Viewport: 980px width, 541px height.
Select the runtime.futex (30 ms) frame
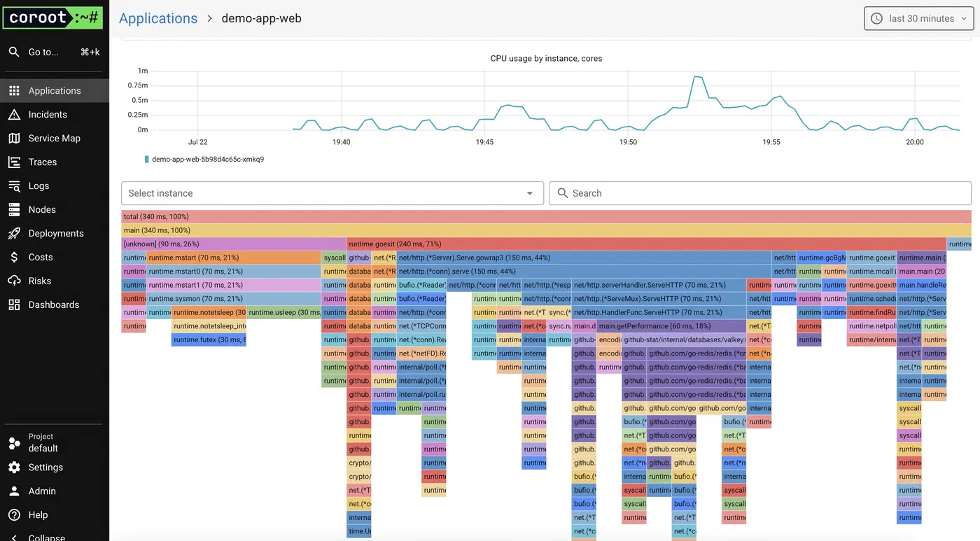point(209,339)
